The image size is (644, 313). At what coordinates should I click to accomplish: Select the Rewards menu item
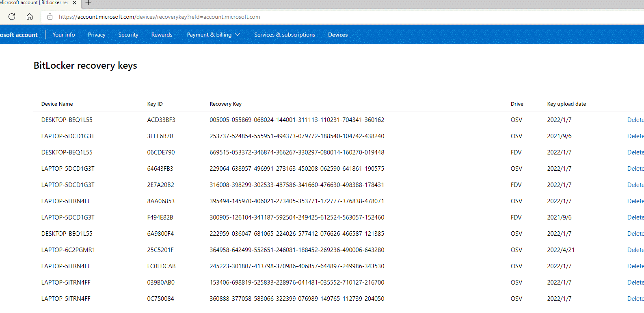(x=162, y=35)
